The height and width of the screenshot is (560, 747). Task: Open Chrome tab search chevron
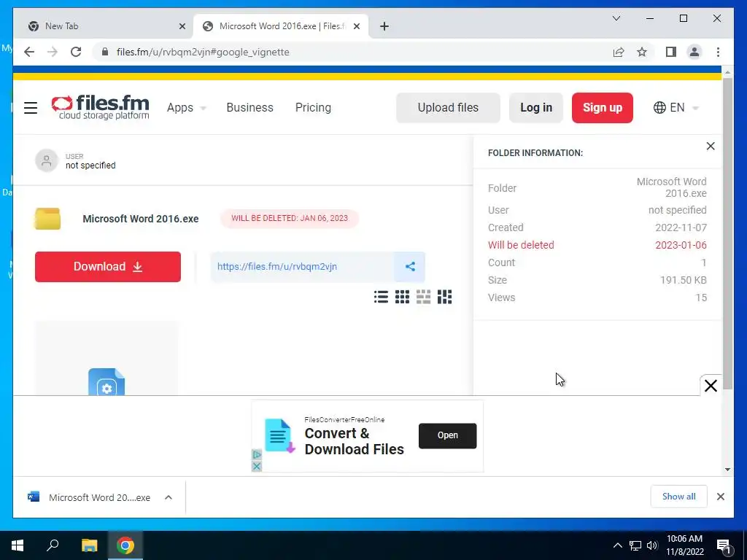[x=616, y=18]
